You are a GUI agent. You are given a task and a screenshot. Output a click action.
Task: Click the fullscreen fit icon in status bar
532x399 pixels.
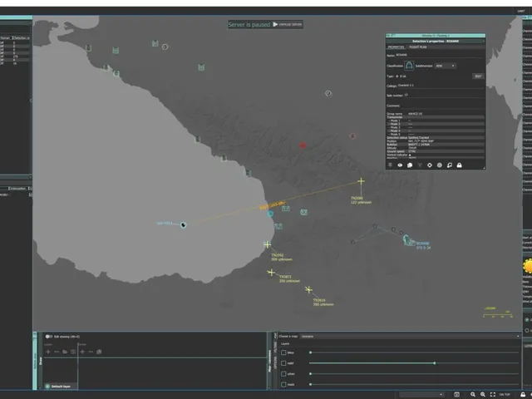coord(493,394)
